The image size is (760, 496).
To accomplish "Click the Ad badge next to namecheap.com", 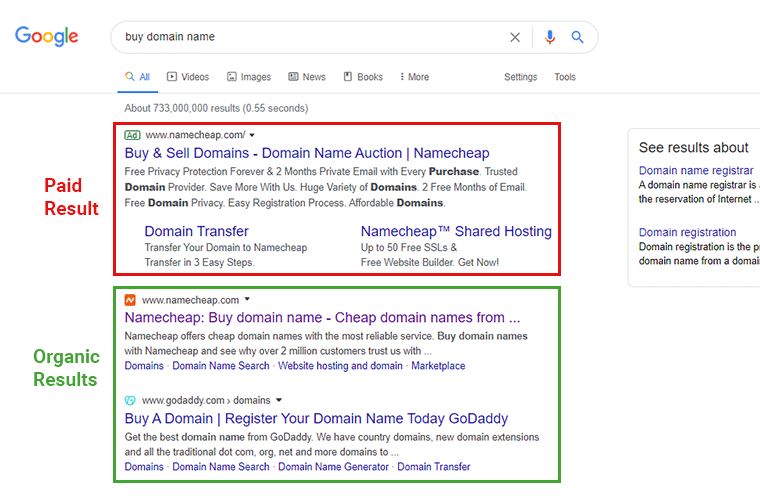I will click(132, 135).
